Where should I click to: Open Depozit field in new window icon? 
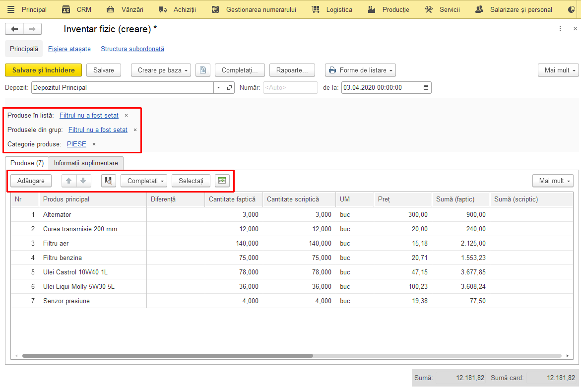[229, 88]
